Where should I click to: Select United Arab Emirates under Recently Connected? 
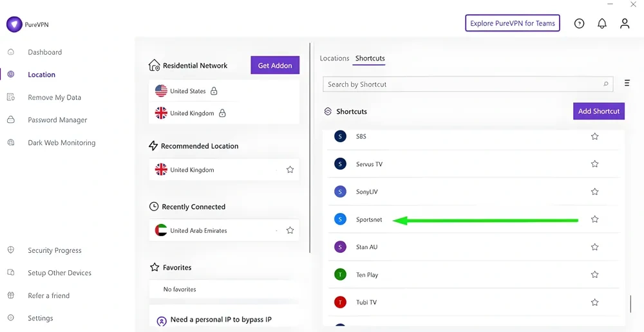[x=224, y=230]
